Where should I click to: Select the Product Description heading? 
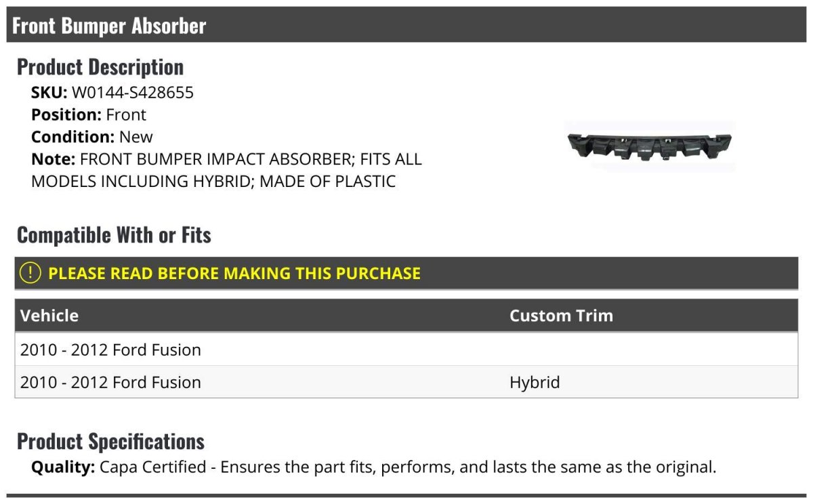point(100,66)
